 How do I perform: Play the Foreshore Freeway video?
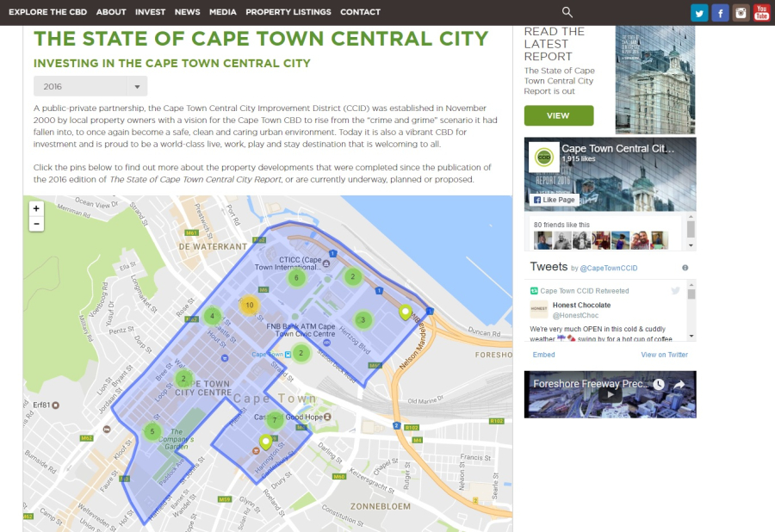(x=611, y=394)
